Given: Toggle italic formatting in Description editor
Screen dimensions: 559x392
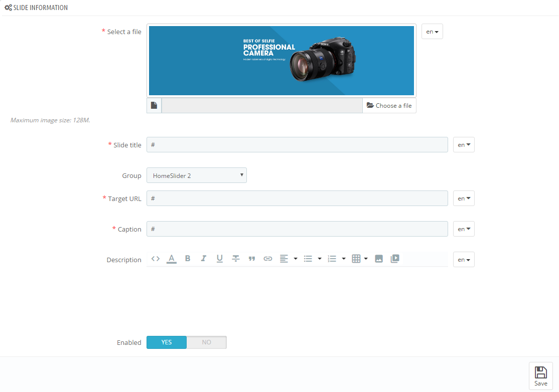Looking at the screenshot, I should tap(204, 259).
